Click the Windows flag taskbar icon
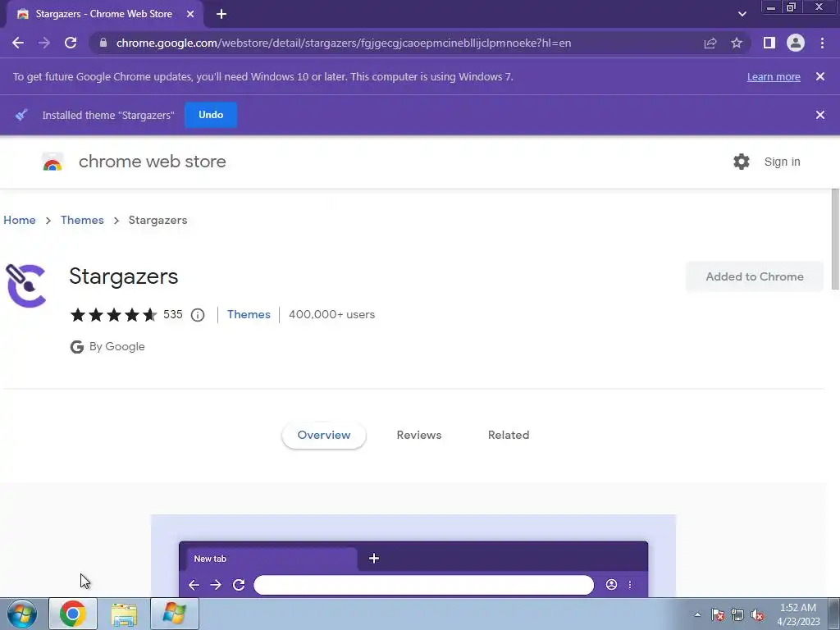This screenshot has width=840, height=630. pos(175,614)
